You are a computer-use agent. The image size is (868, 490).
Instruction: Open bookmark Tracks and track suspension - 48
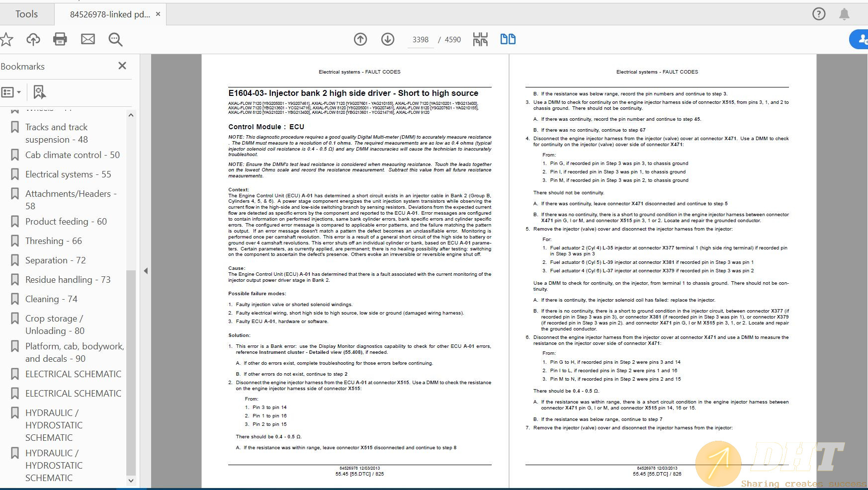57,133
